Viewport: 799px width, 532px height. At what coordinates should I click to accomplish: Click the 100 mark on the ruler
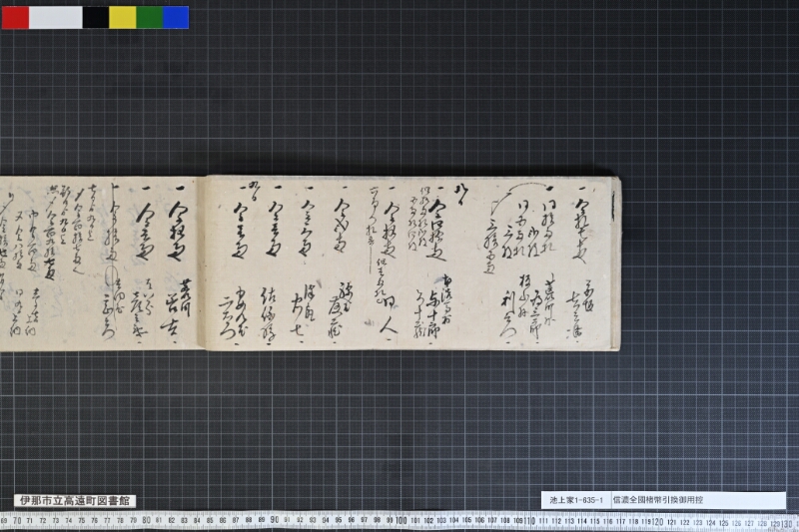pos(401,521)
